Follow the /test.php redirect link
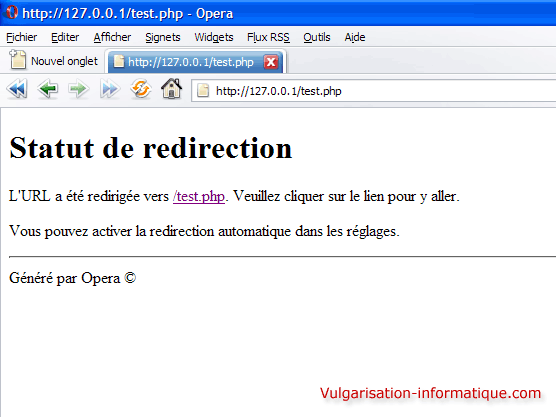This screenshot has height=417, width=556. point(199,196)
